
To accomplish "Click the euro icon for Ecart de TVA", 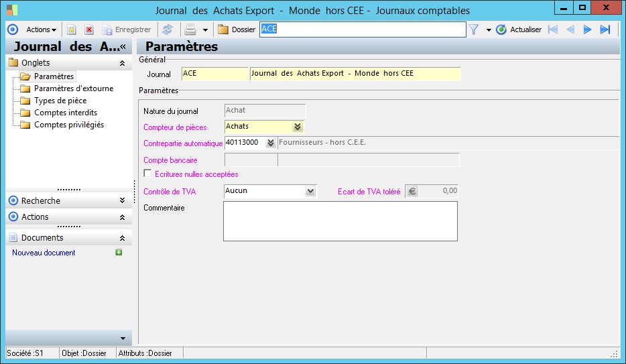I will coord(412,192).
